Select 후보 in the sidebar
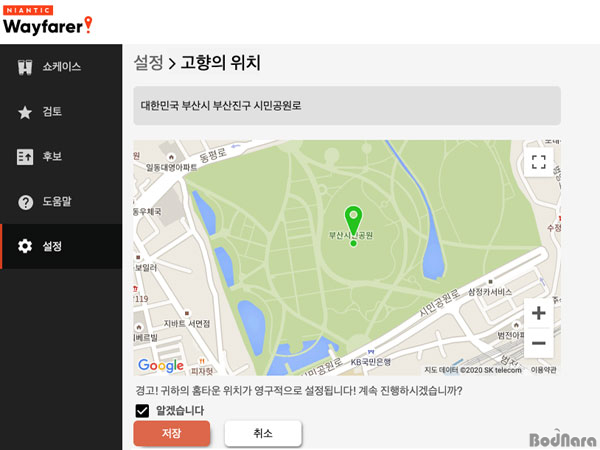Image resolution: width=600 pixels, height=450 pixels. [61, 157]
